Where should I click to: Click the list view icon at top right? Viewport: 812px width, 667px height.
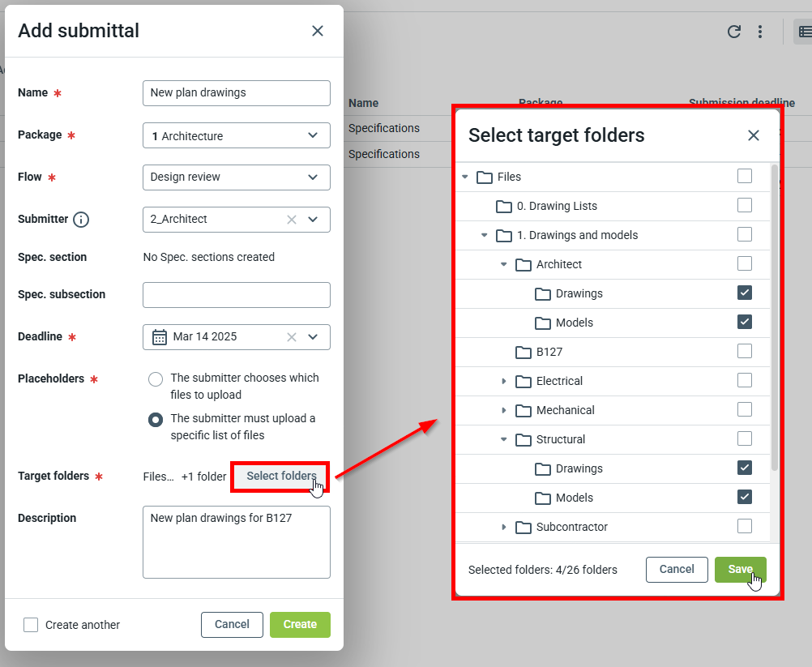click(805, 32)
